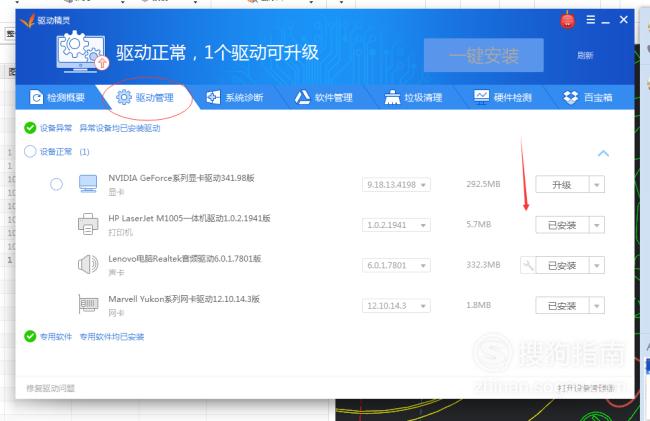
Task: Open NVIDIA version dropdown 9.18.13.4198
Action: pos(396,184)
